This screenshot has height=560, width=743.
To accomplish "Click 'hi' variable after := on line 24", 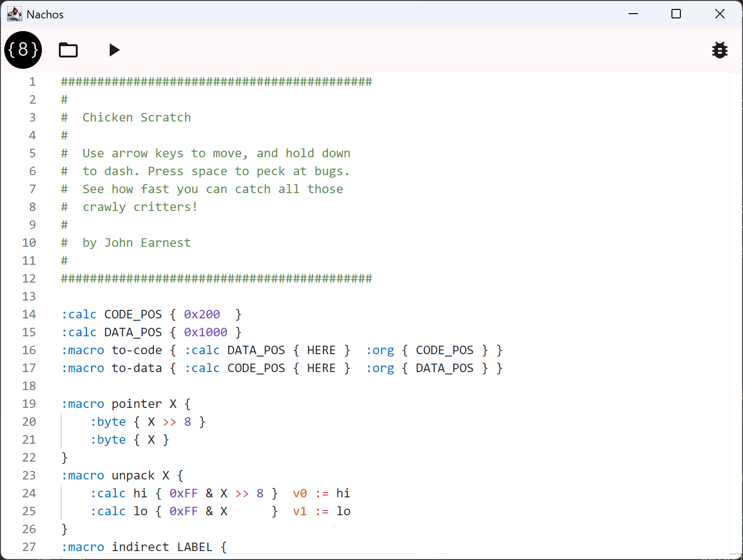I will [343, 493].
